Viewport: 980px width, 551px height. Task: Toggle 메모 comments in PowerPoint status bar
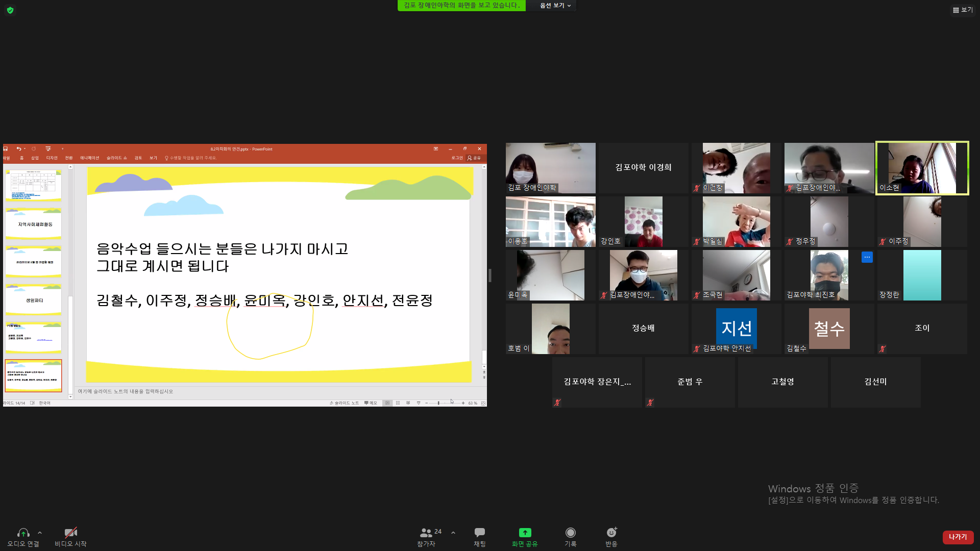coord(371,403)
